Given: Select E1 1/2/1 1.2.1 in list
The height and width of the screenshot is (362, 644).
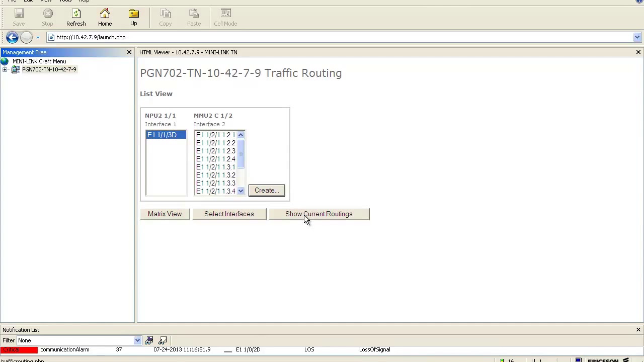Looking at the screenshot, I should (216, 135).
